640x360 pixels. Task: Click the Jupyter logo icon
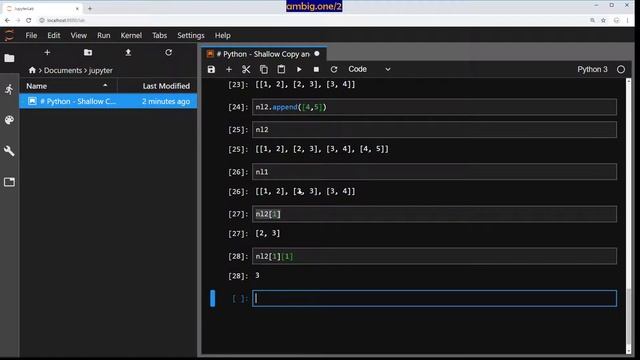tap(9, 36)
